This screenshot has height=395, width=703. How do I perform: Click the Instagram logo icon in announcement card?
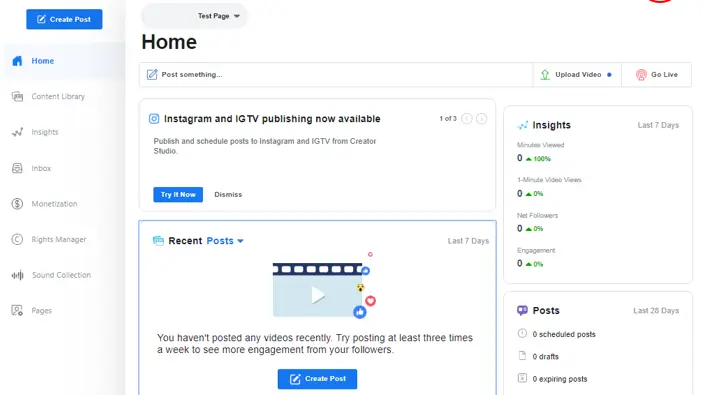pos(154,119)
